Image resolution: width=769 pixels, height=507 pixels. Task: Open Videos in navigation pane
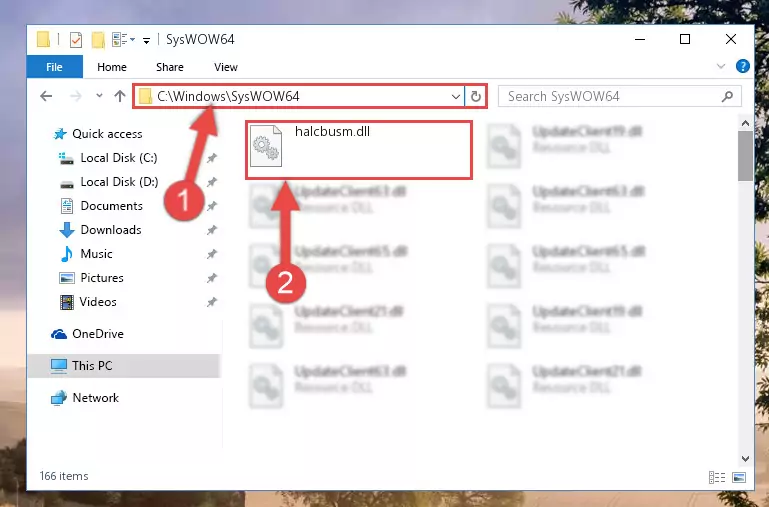coord(98,302)
